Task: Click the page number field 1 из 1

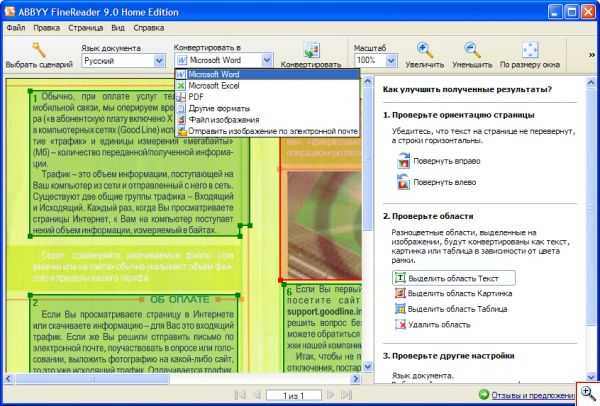Action: point(293,395)
